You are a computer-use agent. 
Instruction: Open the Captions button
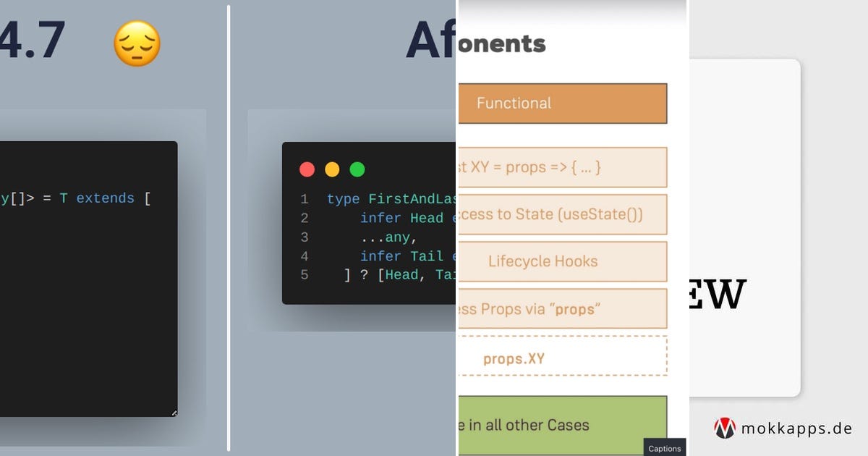[665, 448]
